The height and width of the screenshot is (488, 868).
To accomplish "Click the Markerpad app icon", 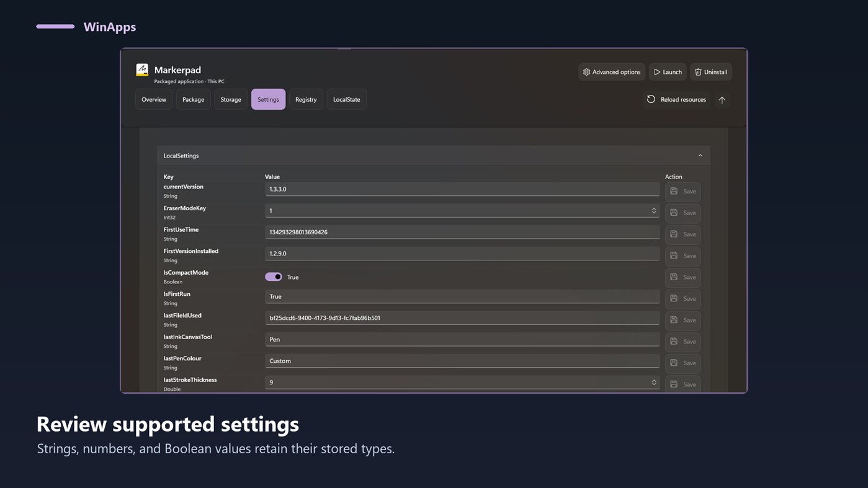I will coord(142,69).
